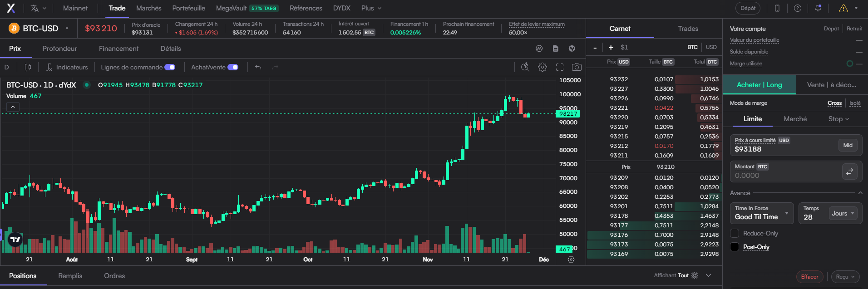Open the Reçu dropdown button

click(845, 277)
